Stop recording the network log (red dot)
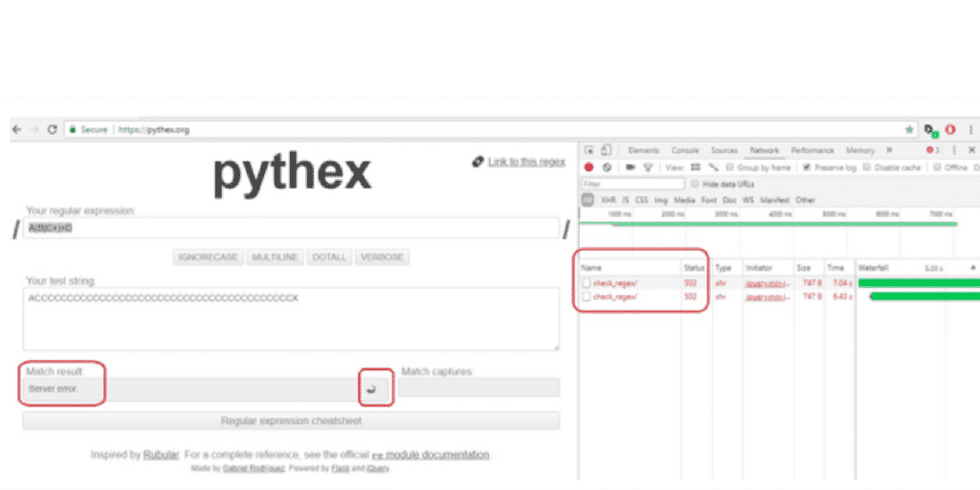 tap(589, 167)
